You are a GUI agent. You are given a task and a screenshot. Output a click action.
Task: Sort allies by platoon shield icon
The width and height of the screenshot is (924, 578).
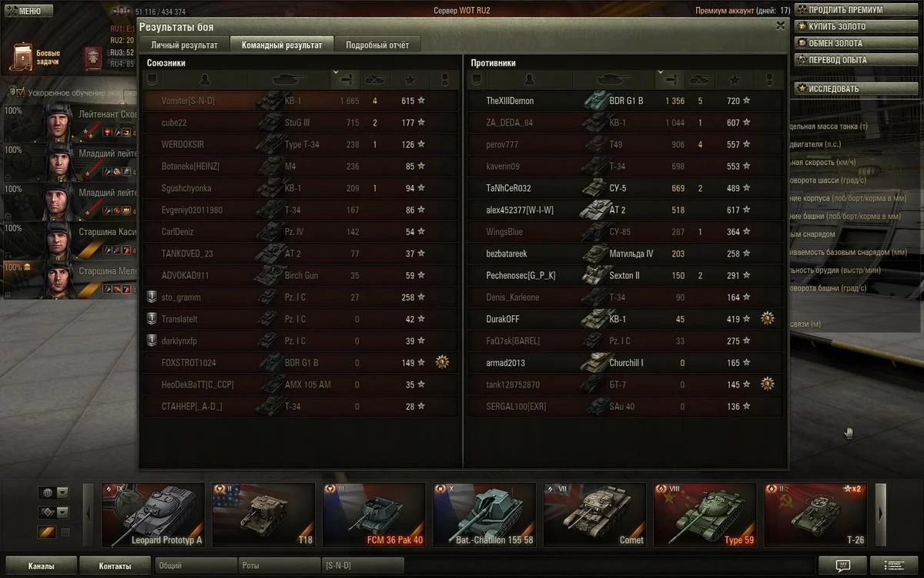pos(151,79)
